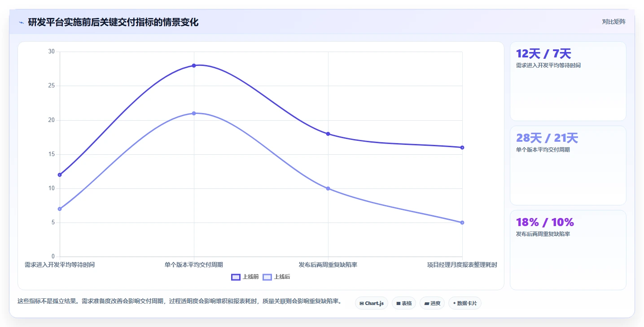This screenshot has height=327, width=644.
Task: Click 上线后 data point at value 21
Action: coord(194,113)
